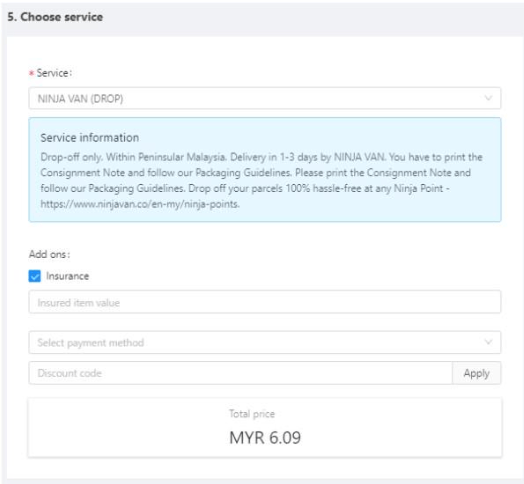Apply the discount code with Apply button
This screenshot has width=524, height=484.
[x=477, y=373]
